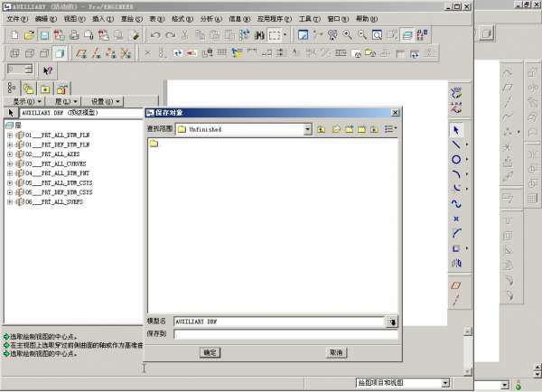Click the Zoom In magnifier icon
The width and height of the screenshot is (542, 392).
point(347,35)
